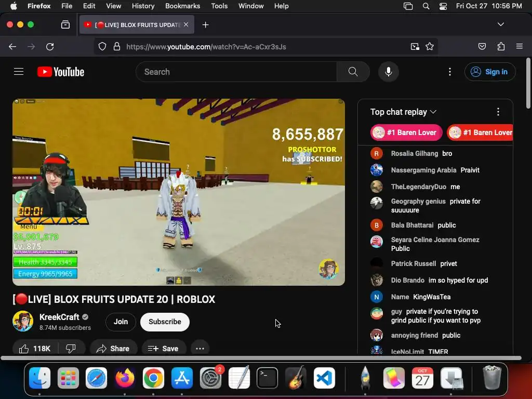This screenshot has height=399, width=532.
Task: Subscribe to KreekCraft
Action: [x=165, y=322]
